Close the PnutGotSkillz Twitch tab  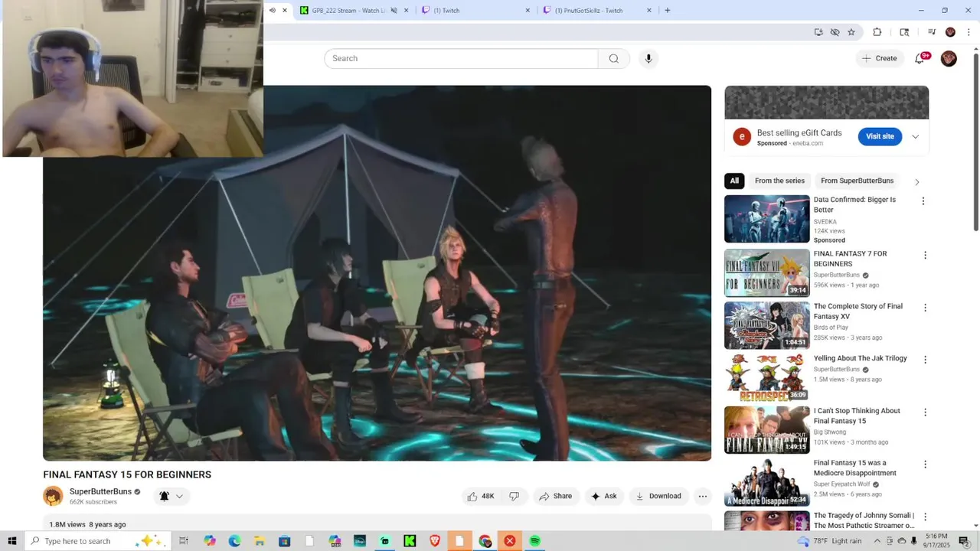649,10
